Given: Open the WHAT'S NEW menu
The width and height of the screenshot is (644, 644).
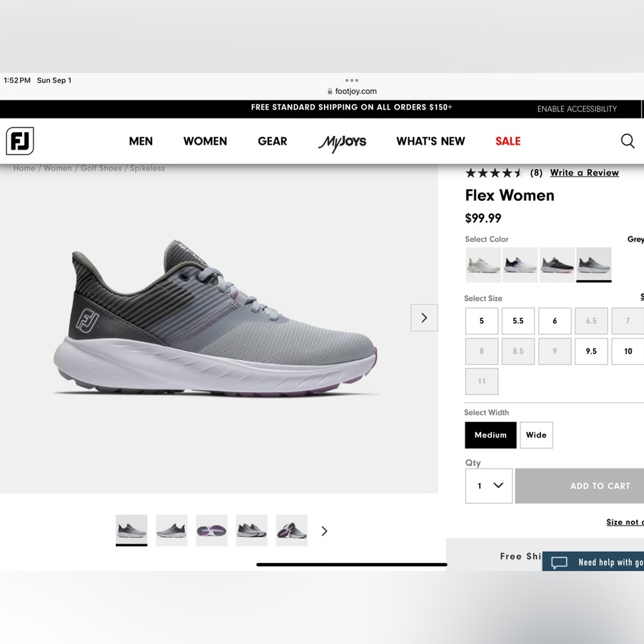Looking at the screenshot, I should pyautogui.click(x=430, y=141).
